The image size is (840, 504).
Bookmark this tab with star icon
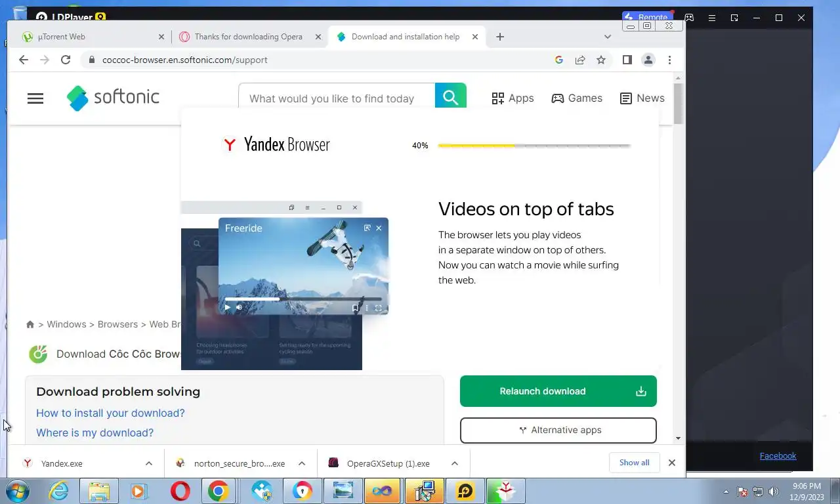pos(601,60)
